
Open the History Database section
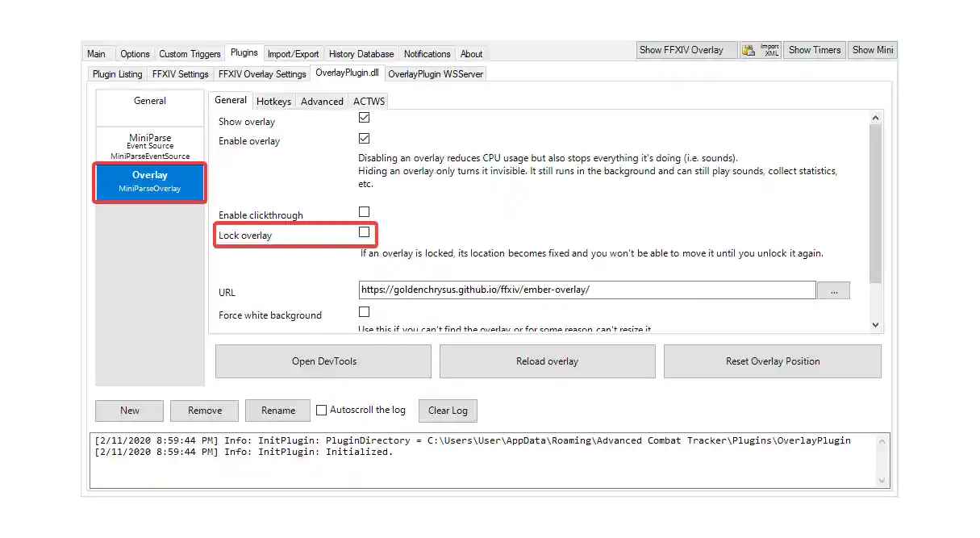click(361, 53)
